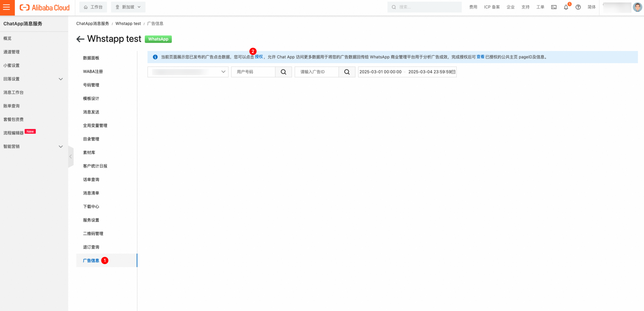The width and height of the screenshot is (644, 311).
Task: Open the help question mark icon
Action: (578, 7)
